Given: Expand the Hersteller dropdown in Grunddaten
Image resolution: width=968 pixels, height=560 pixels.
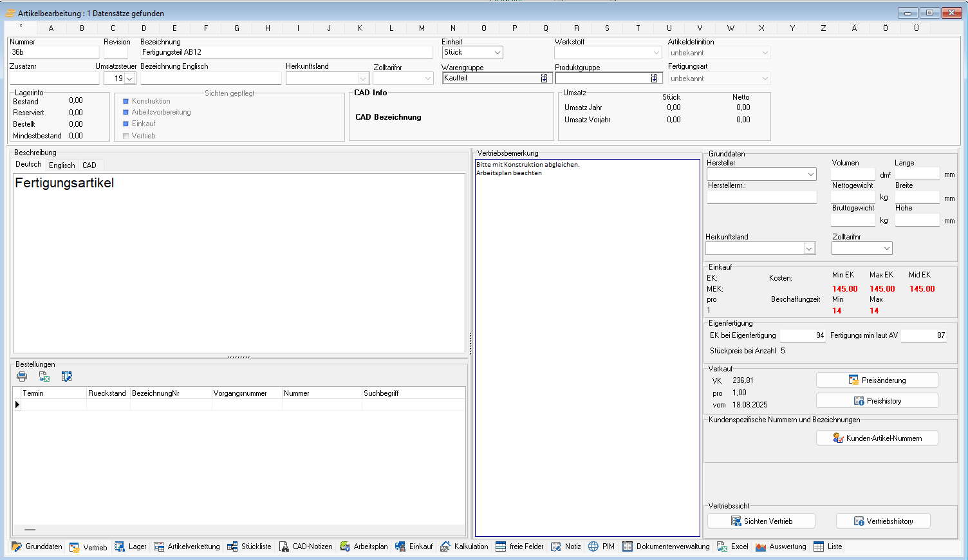Looking at the screenshot, I should (810, 174).
